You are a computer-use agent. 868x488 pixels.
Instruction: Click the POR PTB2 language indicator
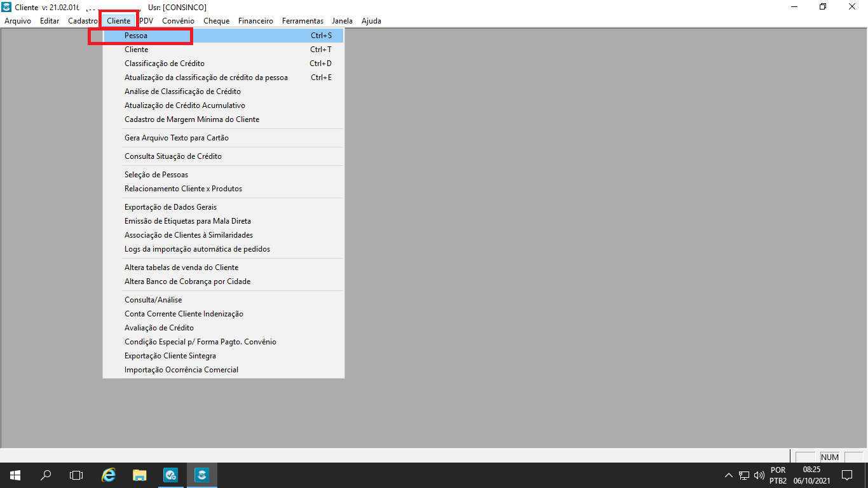[x=778, y=475]
